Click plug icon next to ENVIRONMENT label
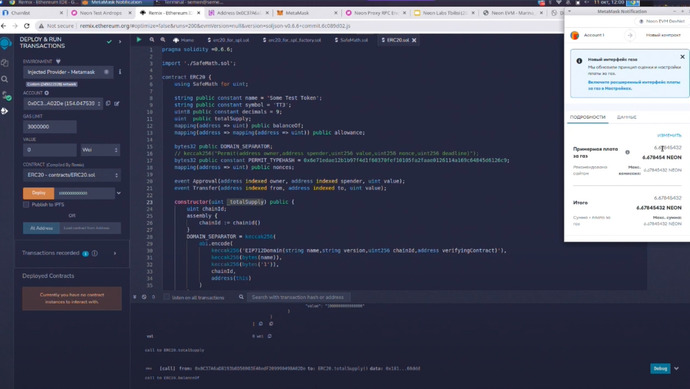This screenshot has width=690, height=389. pos(58,61)
